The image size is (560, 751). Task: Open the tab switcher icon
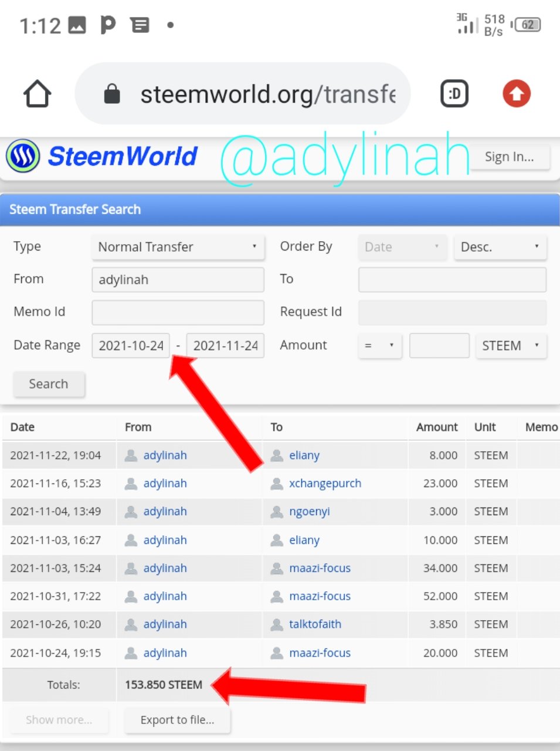pos(454,94)
